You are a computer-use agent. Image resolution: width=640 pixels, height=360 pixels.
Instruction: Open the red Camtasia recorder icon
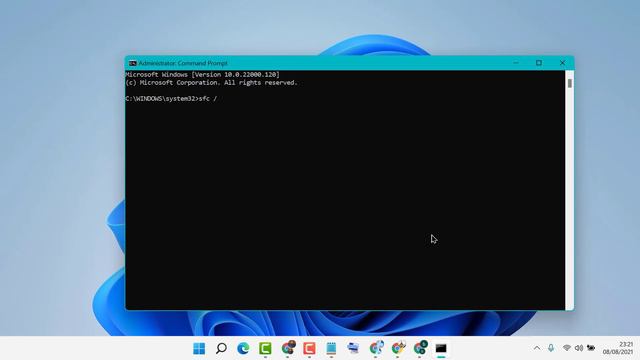309,348
